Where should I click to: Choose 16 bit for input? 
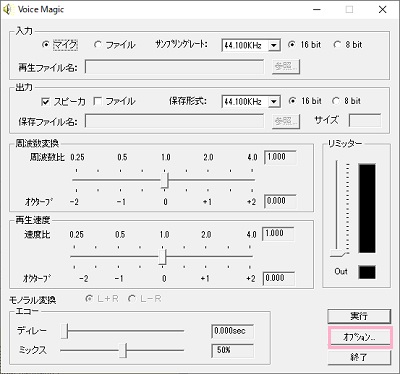[x=292, y=44]
